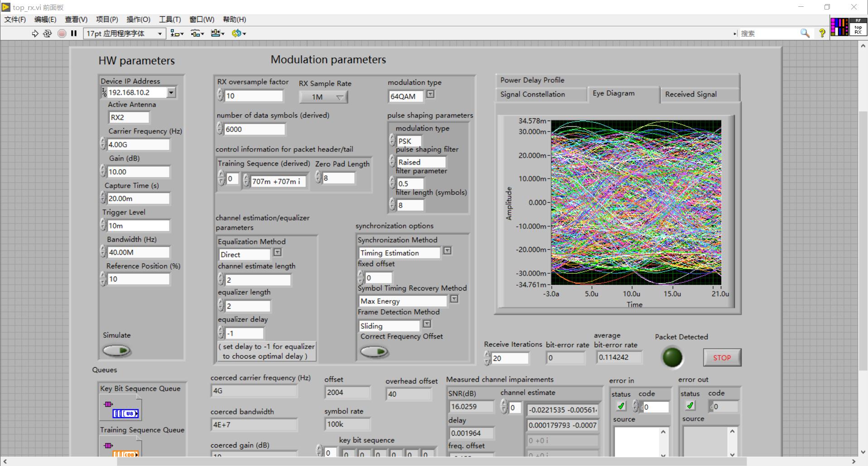Open the 工具(T) menu
This screenshot has height=466, width=868.
170,19
